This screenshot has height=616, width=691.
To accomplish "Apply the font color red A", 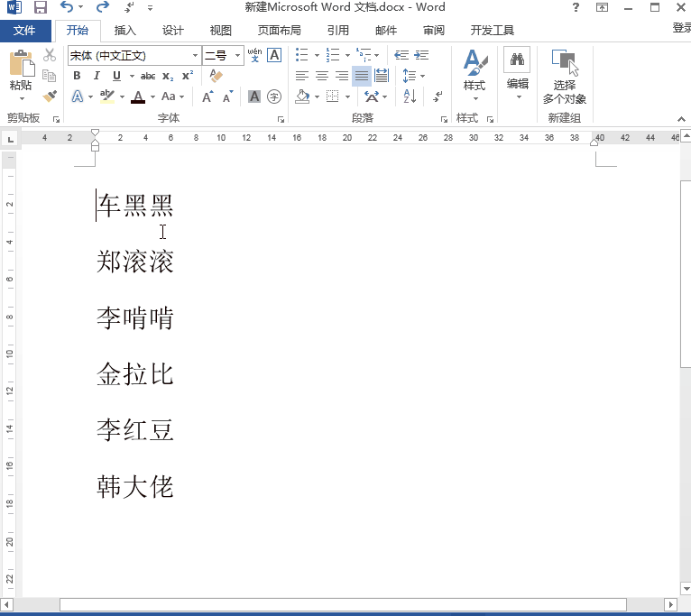I will pos(138,97).
